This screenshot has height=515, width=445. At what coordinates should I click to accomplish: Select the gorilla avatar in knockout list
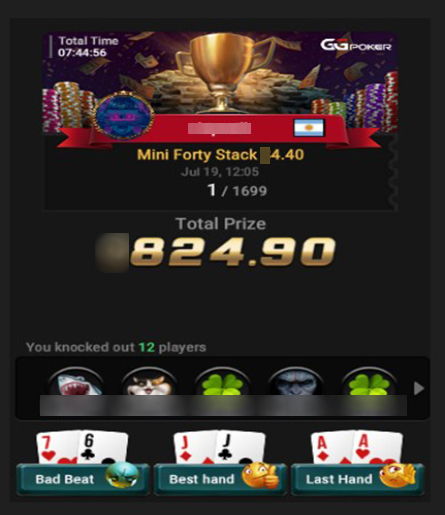click(x=296, y=382)
